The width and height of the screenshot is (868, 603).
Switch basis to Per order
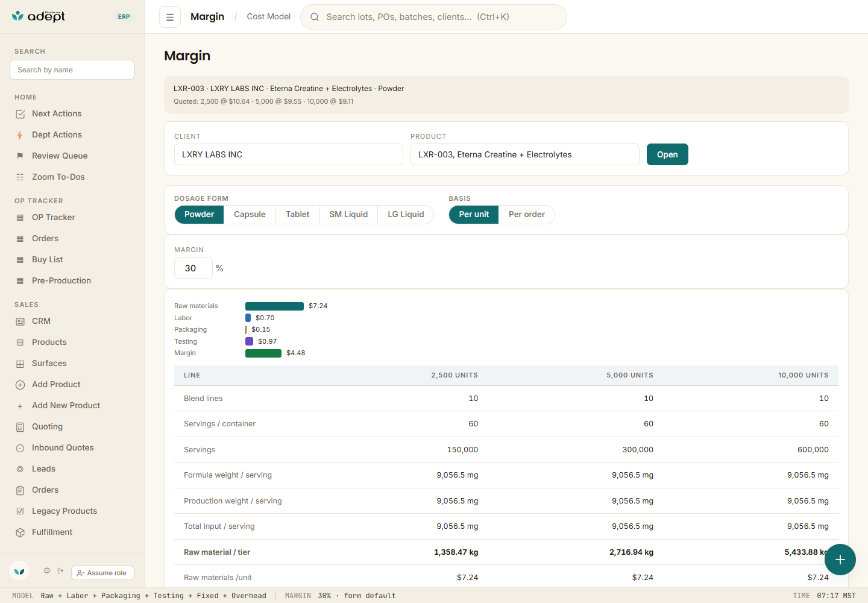point(527,215)
